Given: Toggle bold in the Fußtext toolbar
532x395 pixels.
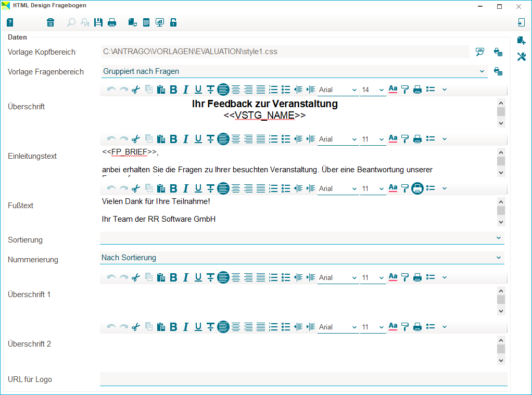Looking at the screenshot, I should pos(173,188).
